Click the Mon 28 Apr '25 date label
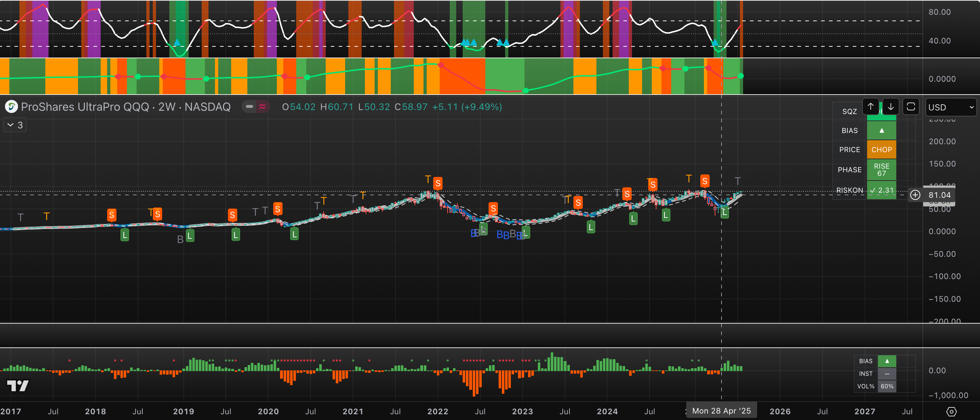 [721, 411]
